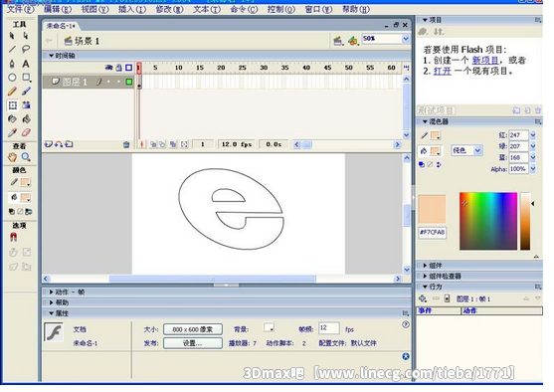Select the Eyedropper tool
The width and height of the screenshot is (554, 392).
point(12,132)
